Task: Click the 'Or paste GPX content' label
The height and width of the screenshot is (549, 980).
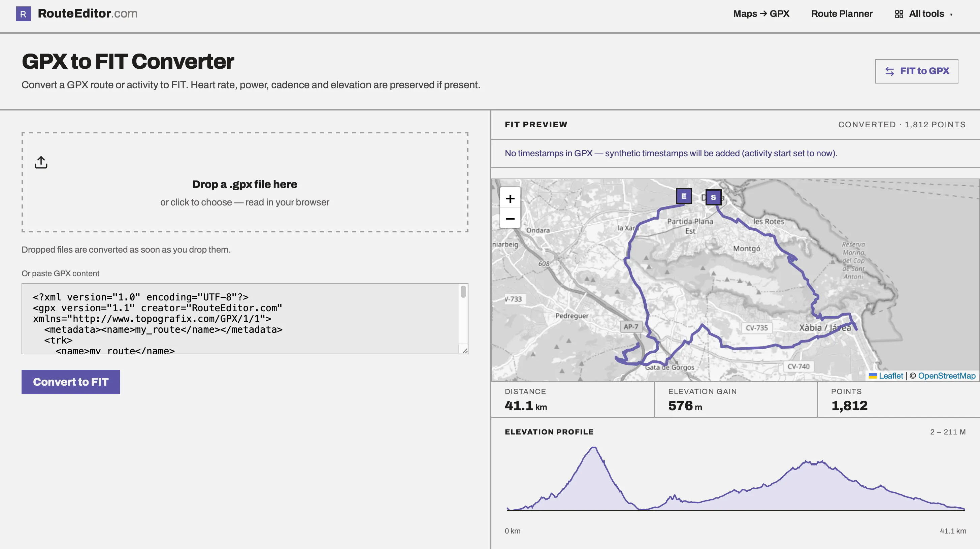Action: tap(61, 273)
